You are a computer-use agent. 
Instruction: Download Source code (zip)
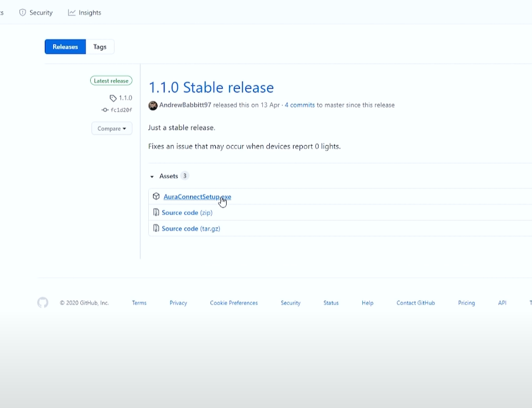(187, 213)
